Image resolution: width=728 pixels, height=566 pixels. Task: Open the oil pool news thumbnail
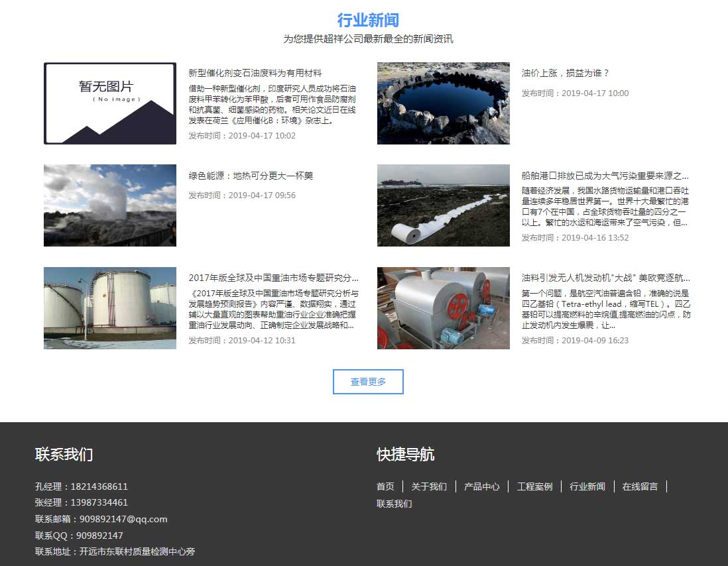coord(443,103)
